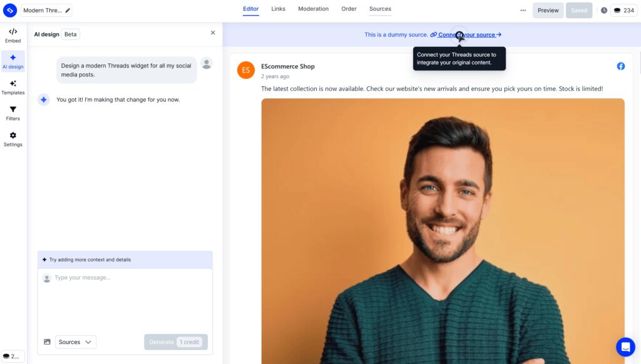Close the AI design panel
Screen dimensions: 641x364
coord(212,33)
